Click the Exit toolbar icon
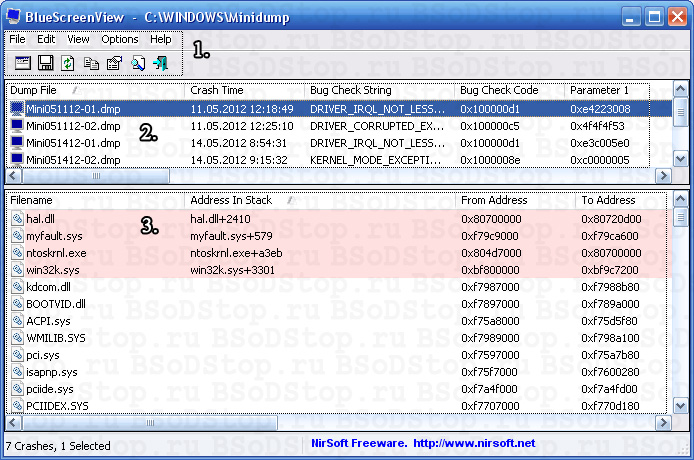The height and width of the screenshot is (460, 694). 160,63
